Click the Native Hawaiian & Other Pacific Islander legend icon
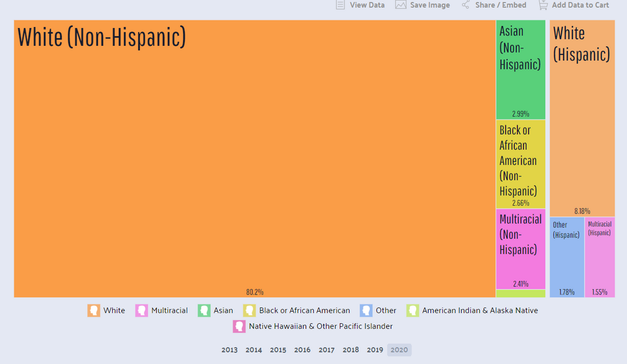Image resolution: width=627 pixels, height=364 pixels. click(x=239, y=326)
